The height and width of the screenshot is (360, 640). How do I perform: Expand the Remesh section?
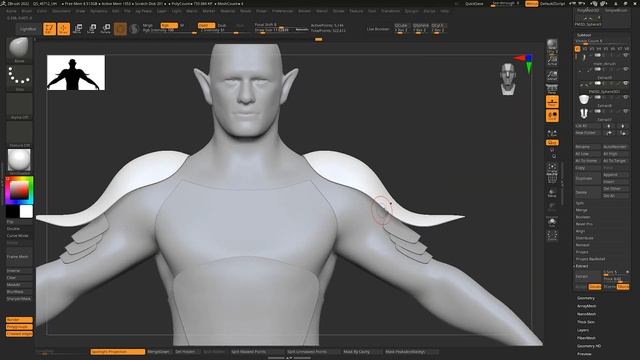pyautogui.click(x=582, y=245)
